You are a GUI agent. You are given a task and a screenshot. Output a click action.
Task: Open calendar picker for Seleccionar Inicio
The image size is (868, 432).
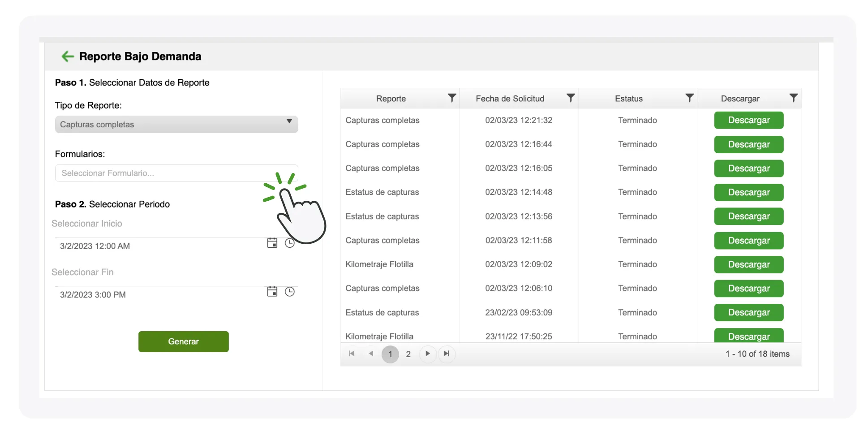[272, 243]
